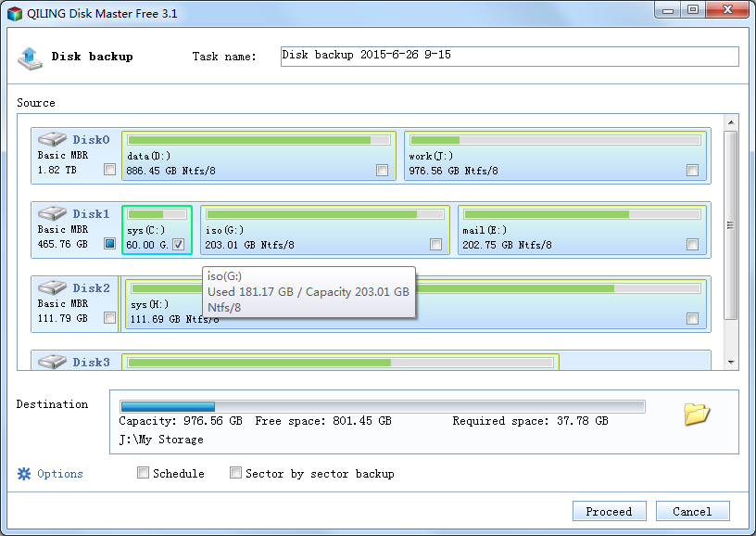The height and width of the screenshot is (536, 756).
Task: Click the Disk3 drive icon
Action: [52, 361]
